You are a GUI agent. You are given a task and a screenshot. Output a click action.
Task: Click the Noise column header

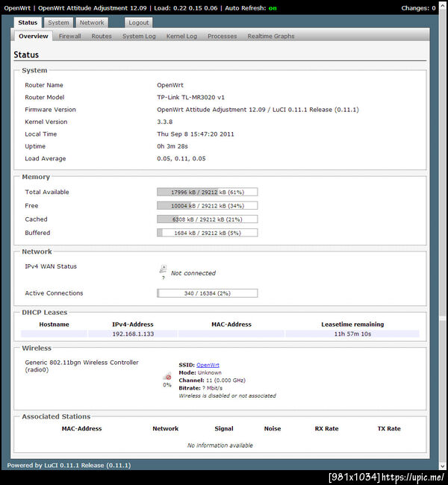click(x=273, y=429)
